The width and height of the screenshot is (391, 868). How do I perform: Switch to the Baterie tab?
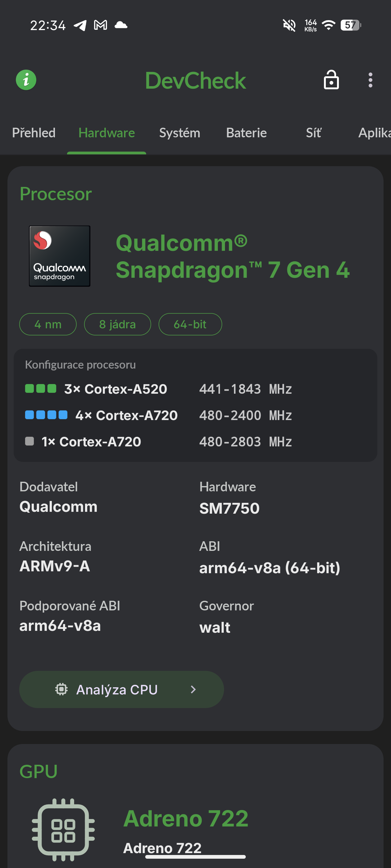point(246,133)
